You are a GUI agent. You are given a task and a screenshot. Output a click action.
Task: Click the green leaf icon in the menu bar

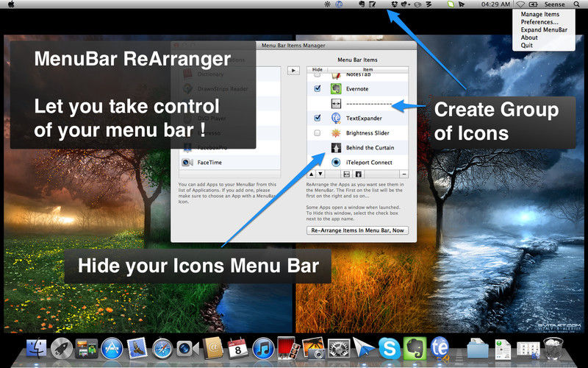pos(451,4)
